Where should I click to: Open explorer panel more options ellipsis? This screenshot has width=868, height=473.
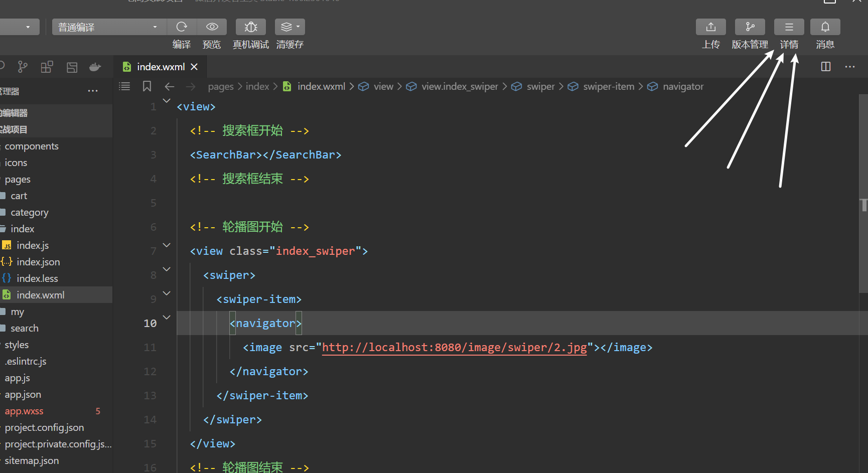click(x=93, y=91)
